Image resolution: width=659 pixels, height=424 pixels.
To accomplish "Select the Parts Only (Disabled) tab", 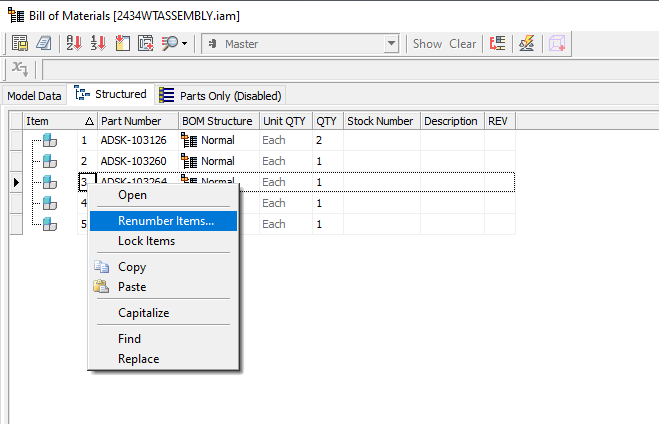I will click(x=220, y=96).
